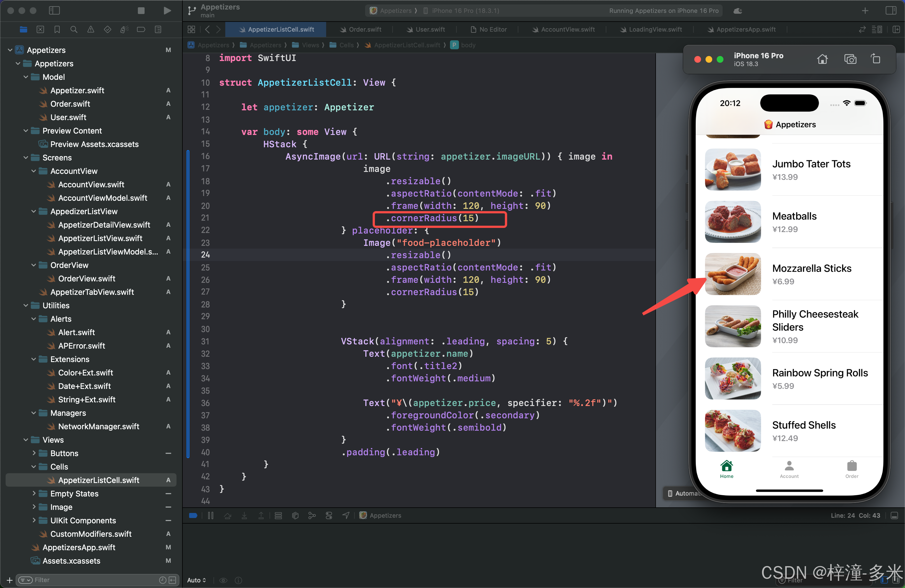
Task: Click the simulator Home button icon
Action: coord(822,59)
